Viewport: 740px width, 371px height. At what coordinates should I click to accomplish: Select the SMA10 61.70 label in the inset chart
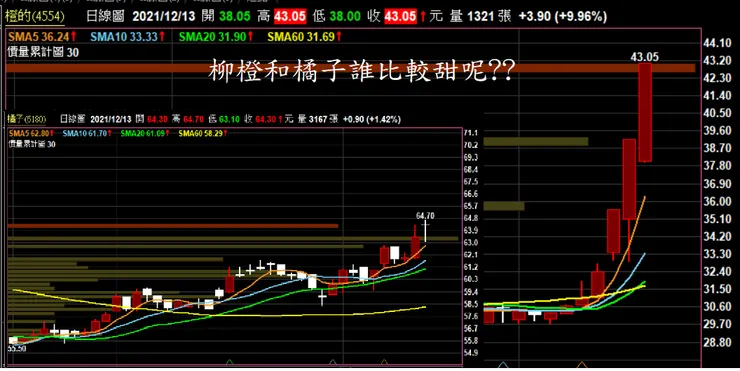(x=87, y=134)
